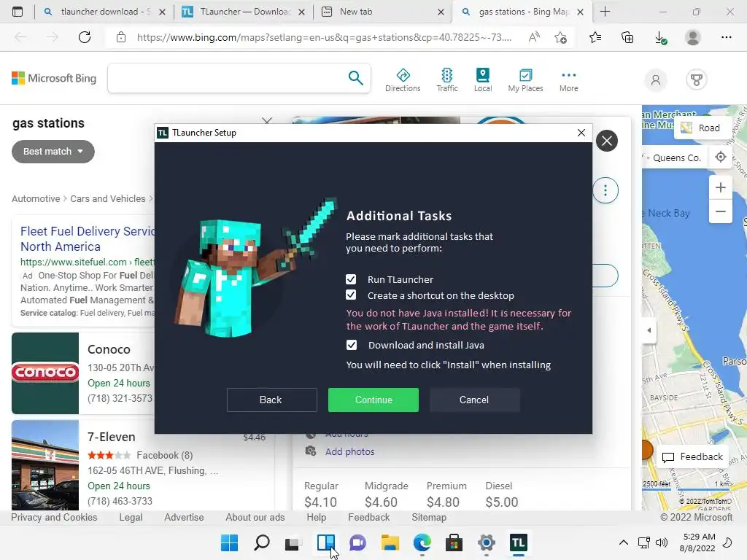
Task: Select Cars and Vehicles breadcrumb
Action: [108, 198]
